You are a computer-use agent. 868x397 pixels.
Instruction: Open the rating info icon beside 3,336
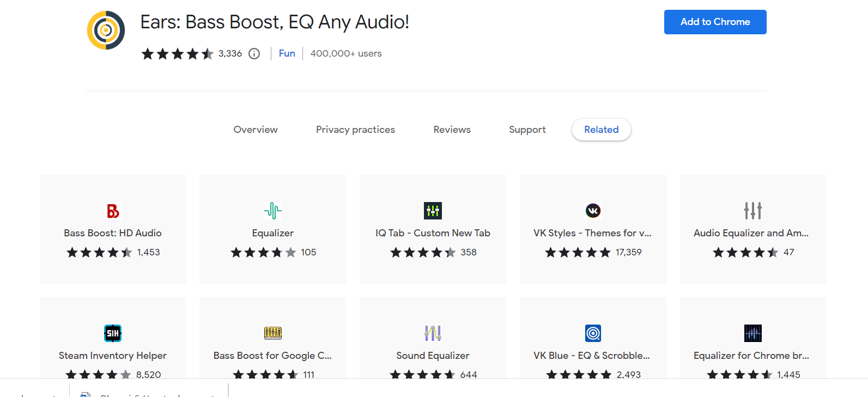coord(254,53)
